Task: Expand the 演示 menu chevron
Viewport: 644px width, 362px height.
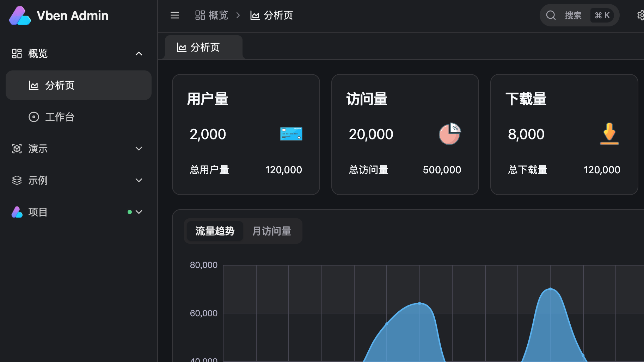Action: click(139, 149)
